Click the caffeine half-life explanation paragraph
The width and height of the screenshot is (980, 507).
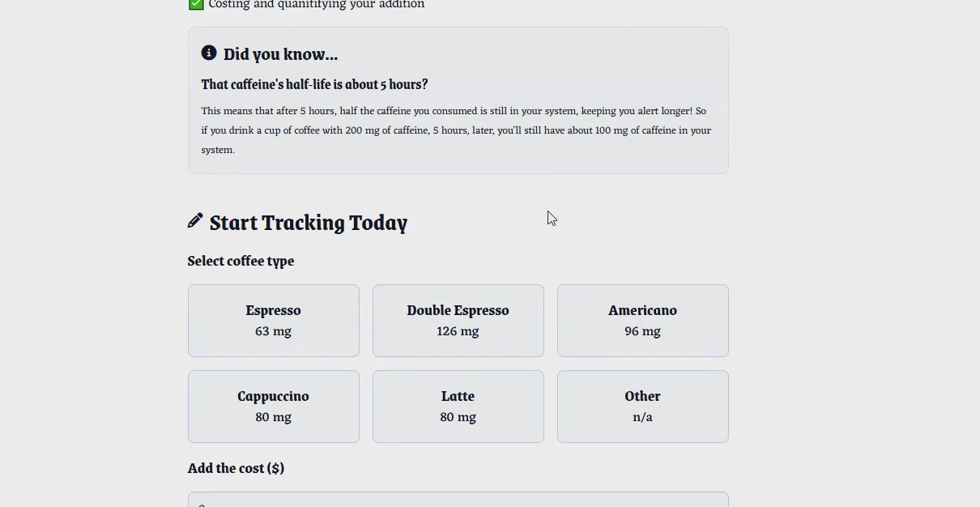[x=456, y=130]
